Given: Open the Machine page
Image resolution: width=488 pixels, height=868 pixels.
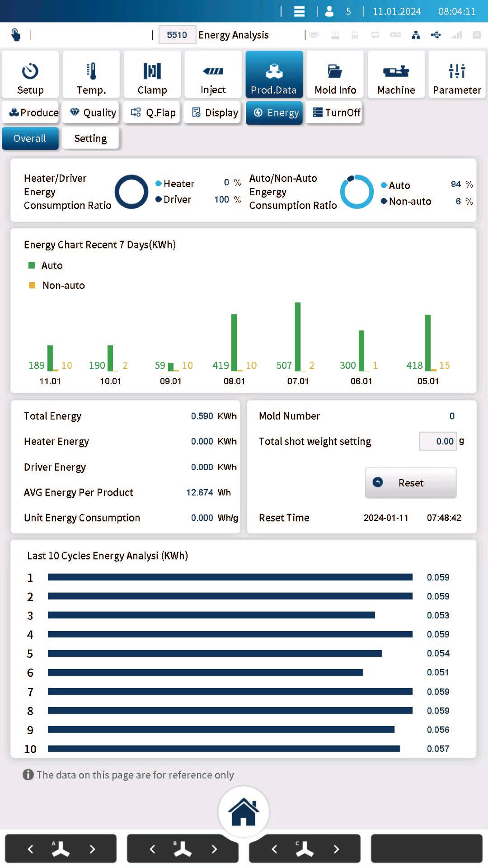Looking at the screenshot, I should (396, 75).
